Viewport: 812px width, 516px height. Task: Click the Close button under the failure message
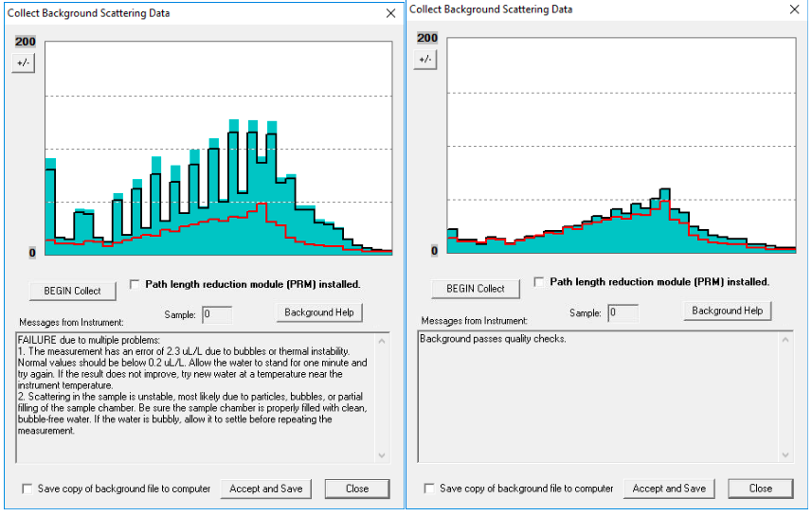(357, 489)
